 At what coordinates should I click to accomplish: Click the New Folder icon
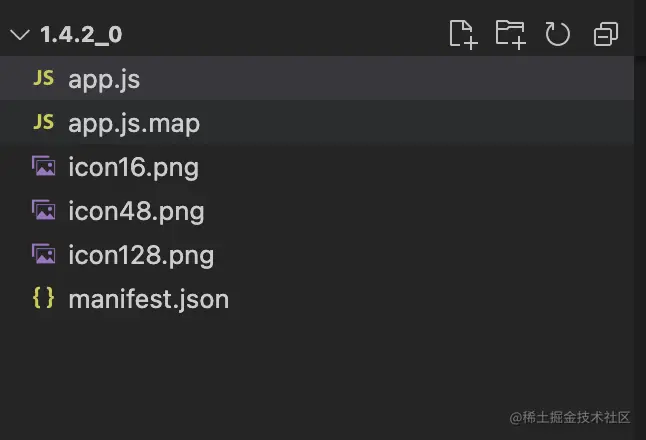coord(510,34)
